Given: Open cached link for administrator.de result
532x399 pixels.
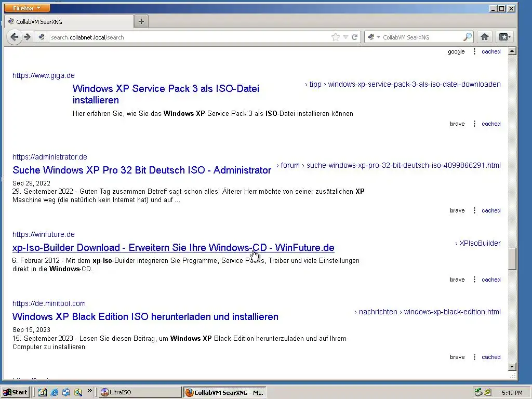Looking at the screenshot, I should pyautogui.click(x=491, y=210).
